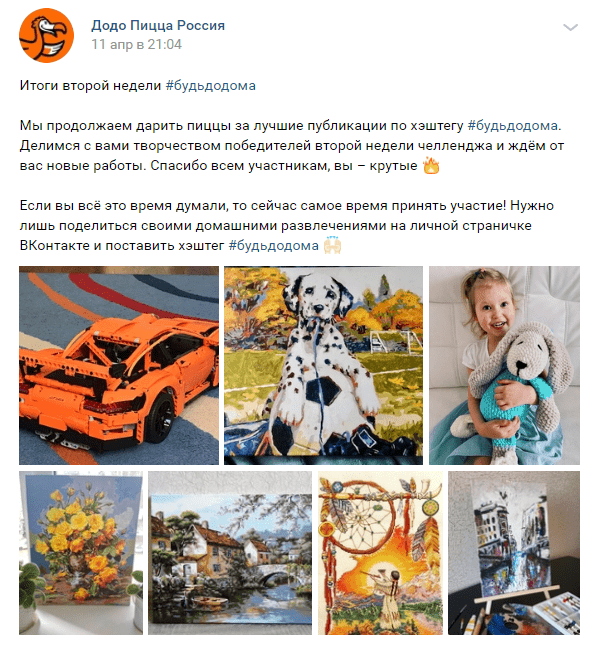Image resolution: width=598 pixels, height=646 pixels.
Task: Open the Dodo Pizza bird avatar
Action: pos(46,35)
